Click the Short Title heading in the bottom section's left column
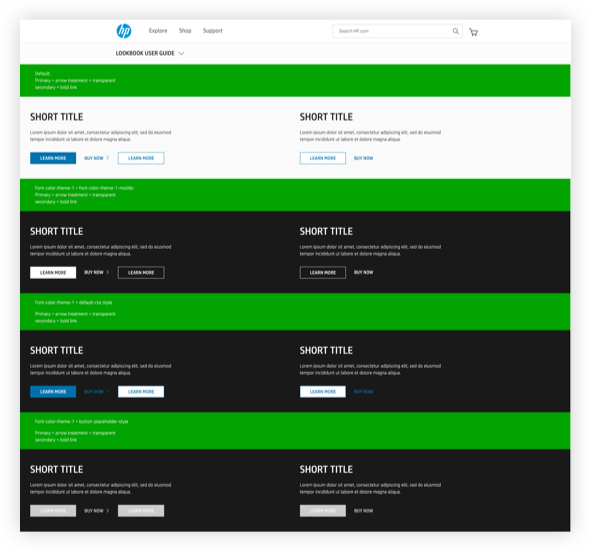The image size is (591, 551). point(57,470)
